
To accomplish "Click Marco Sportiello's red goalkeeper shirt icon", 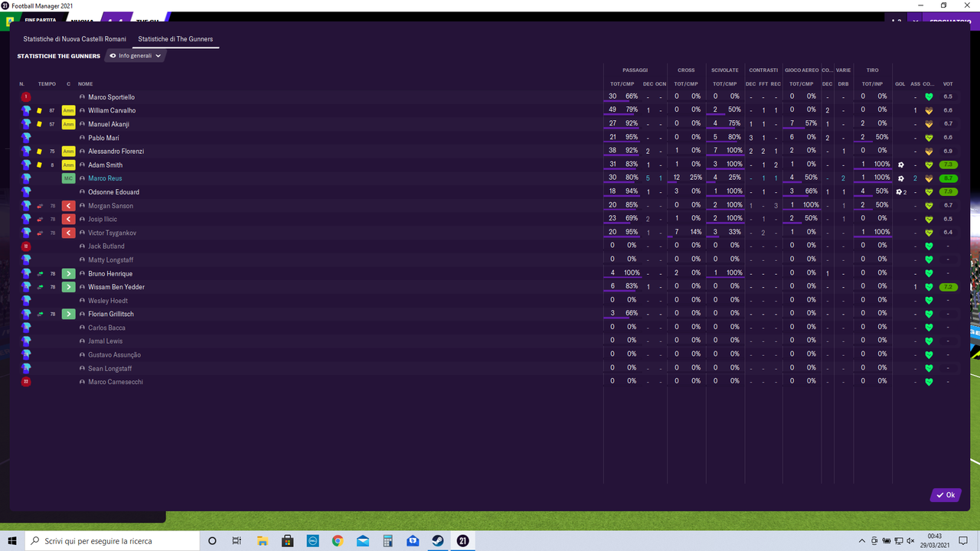I will coord(26,97).
